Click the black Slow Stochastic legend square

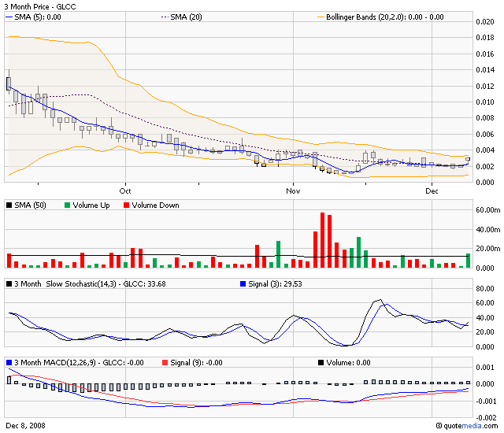point(9,283)
